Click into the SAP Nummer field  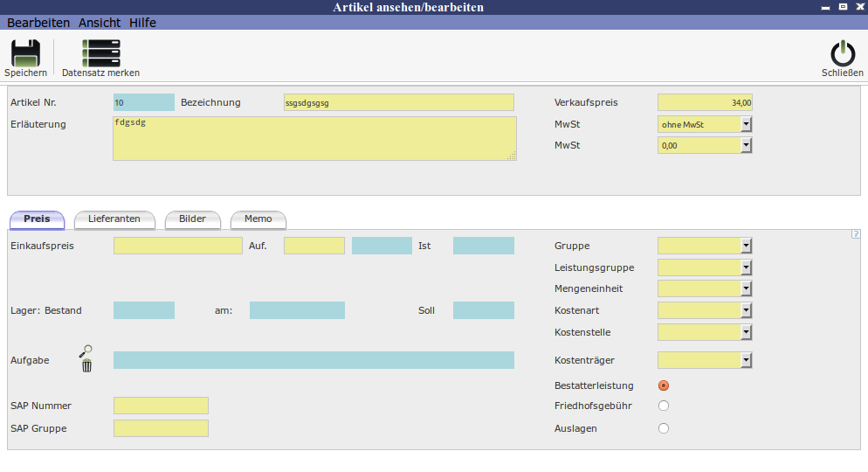point(161,406)
